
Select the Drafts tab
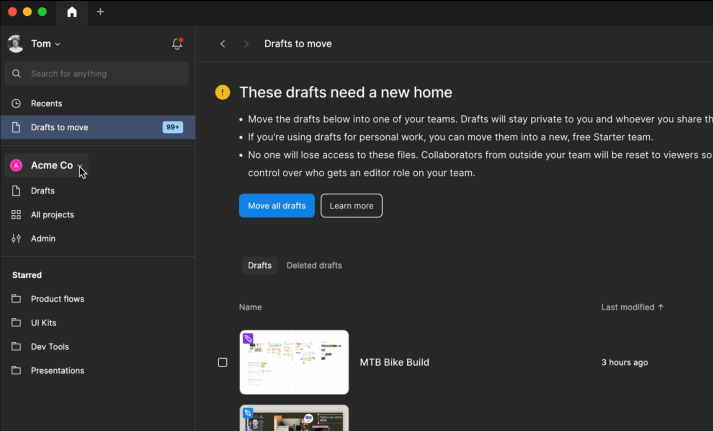pyautogui.click(x=260, y=265)
